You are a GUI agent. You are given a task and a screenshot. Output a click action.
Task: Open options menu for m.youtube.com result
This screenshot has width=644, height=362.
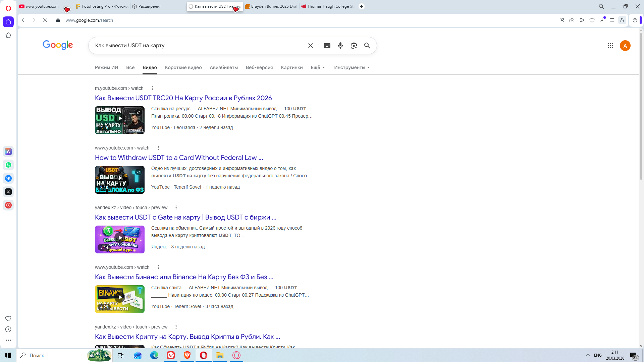(152, 88)
